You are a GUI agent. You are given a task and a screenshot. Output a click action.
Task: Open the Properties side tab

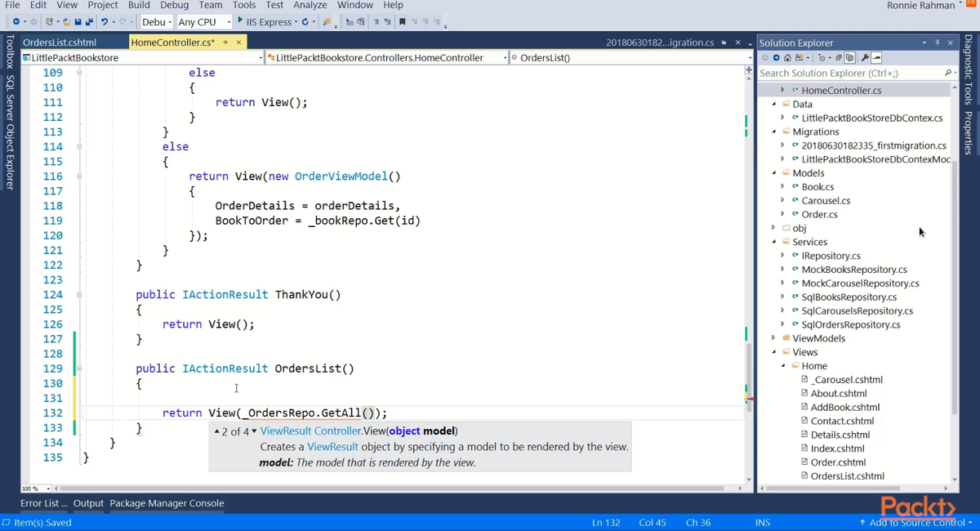pyautogui.click(x=969, y=133)
